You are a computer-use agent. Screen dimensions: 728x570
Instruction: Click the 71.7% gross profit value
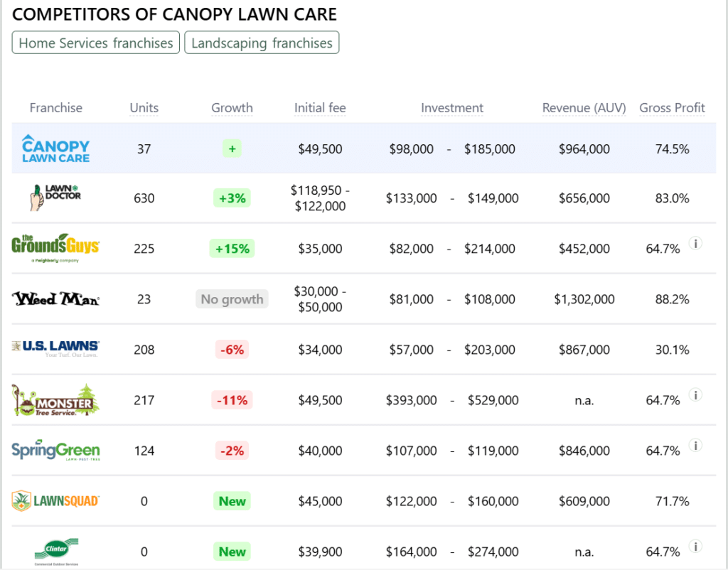(672, 501)
